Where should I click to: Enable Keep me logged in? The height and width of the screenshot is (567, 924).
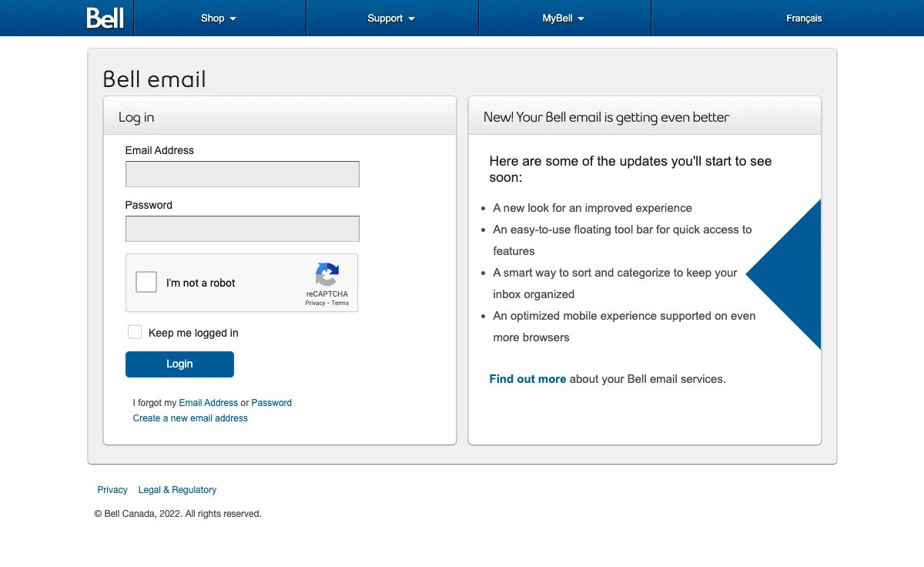tap(135, 332)
